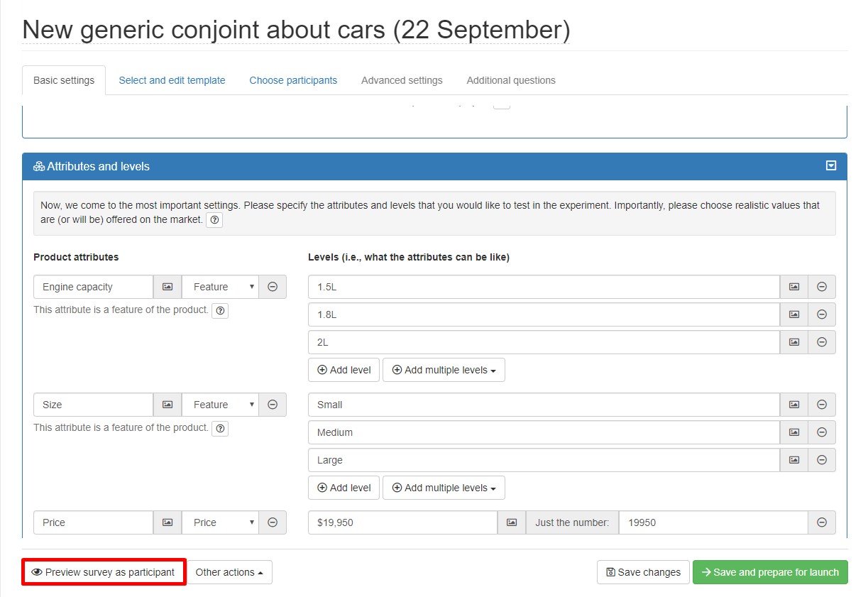Open the Engine capacity type dropdown
Viewport: 868px width, 597px height.
click(220, 287)
